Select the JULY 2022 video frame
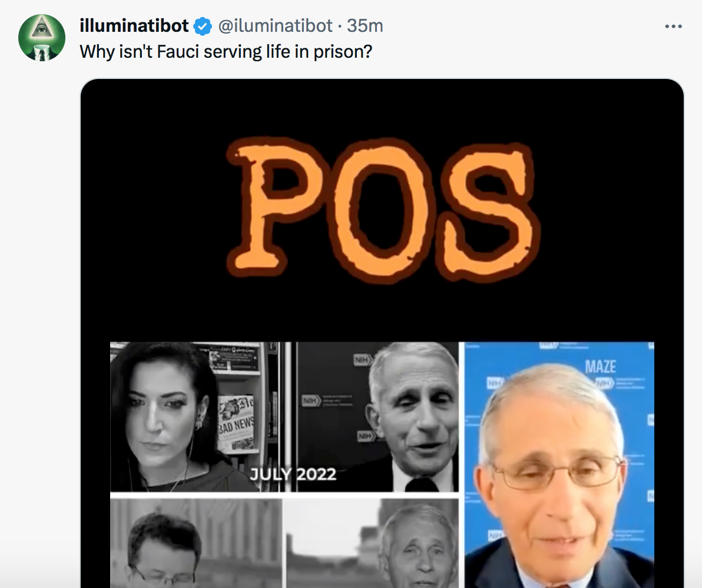Image resolution: width=702 pixels, height=588 pixels. [375, 417]
